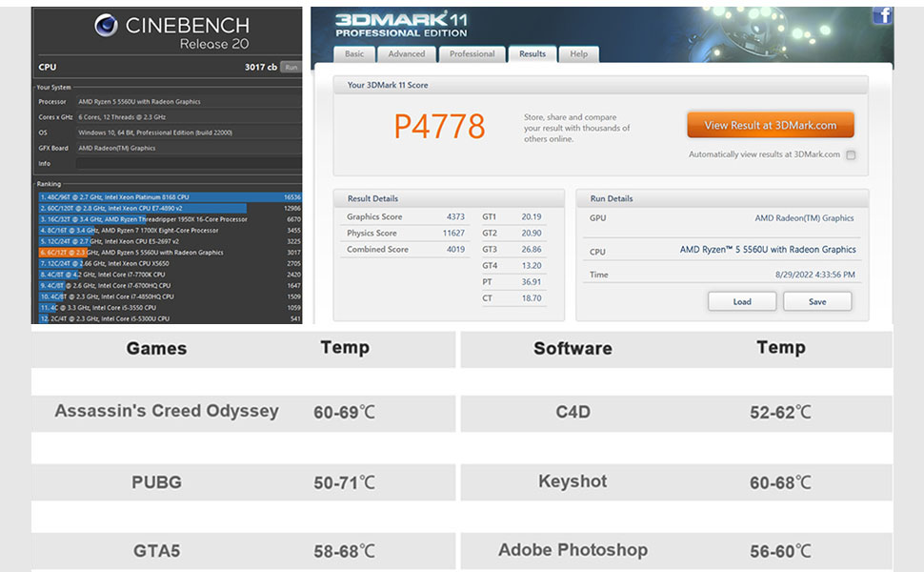Screen dimensions: 924x572
Task: Click the Combined Score value 4019
Action: pos(455,250)
